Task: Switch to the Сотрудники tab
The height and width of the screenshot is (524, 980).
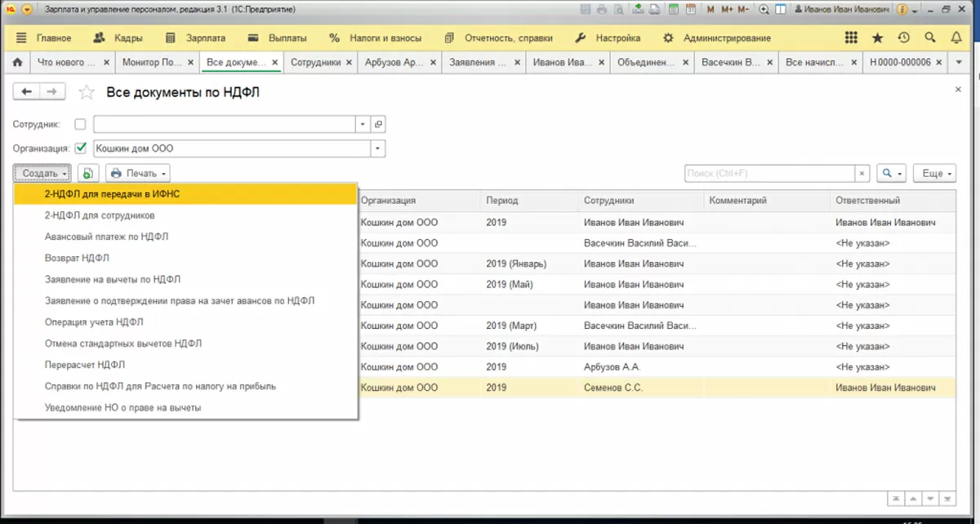Action: [316, 63]
